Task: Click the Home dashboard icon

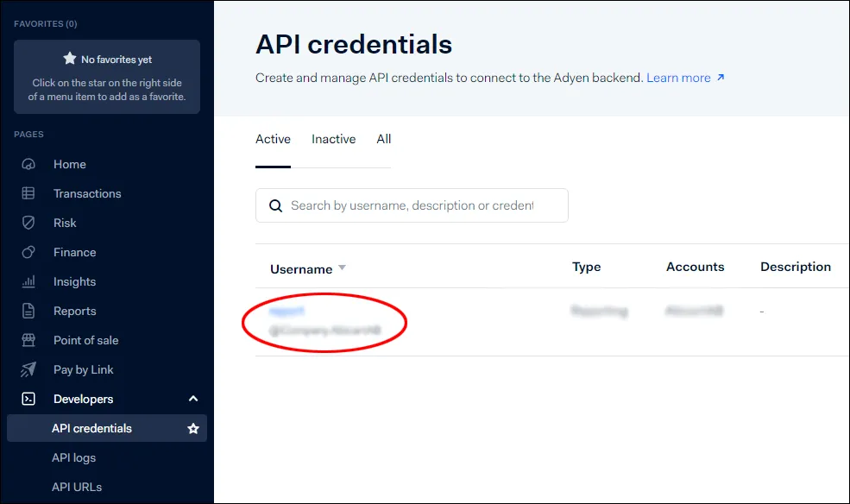Action: (x=28, y=164)
